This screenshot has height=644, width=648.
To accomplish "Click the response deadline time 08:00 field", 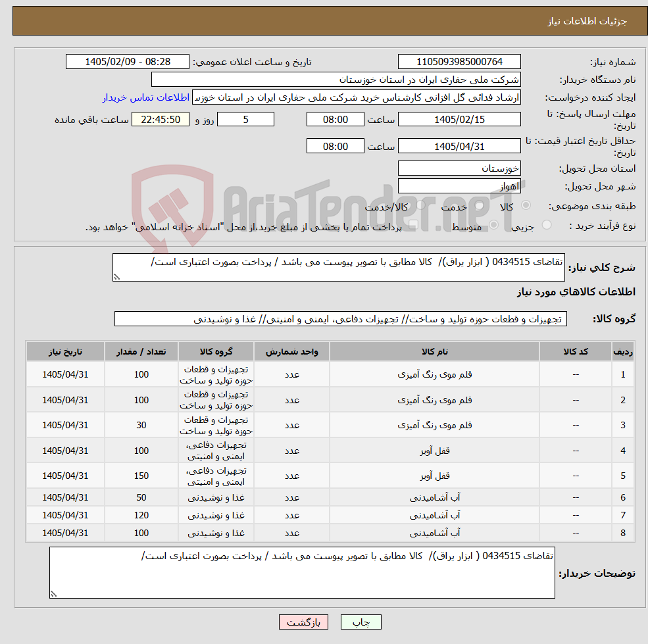I will (x=335, y=120).
